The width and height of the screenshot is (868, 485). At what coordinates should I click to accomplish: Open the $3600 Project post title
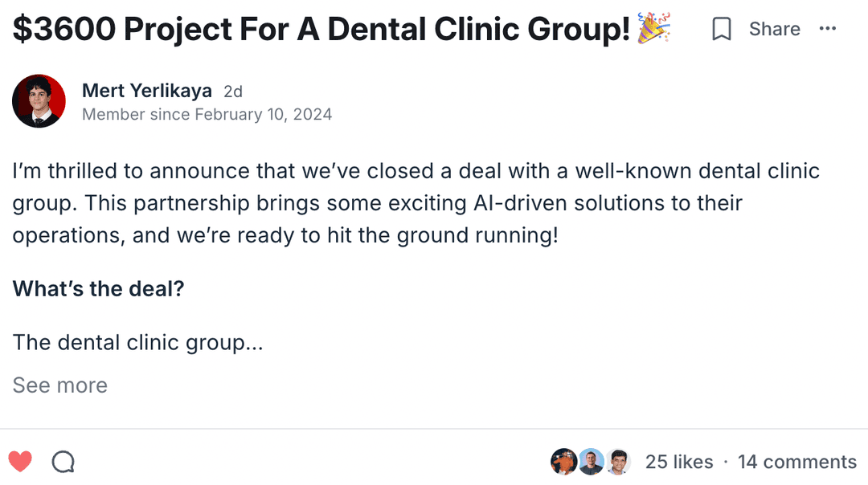(321, 30)
